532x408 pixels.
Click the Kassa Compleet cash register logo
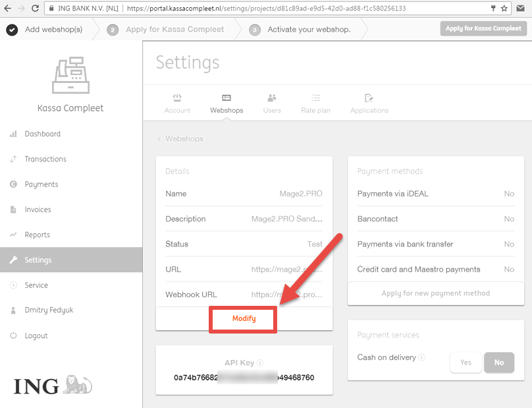pyautogui.click(x=70, y=75)
